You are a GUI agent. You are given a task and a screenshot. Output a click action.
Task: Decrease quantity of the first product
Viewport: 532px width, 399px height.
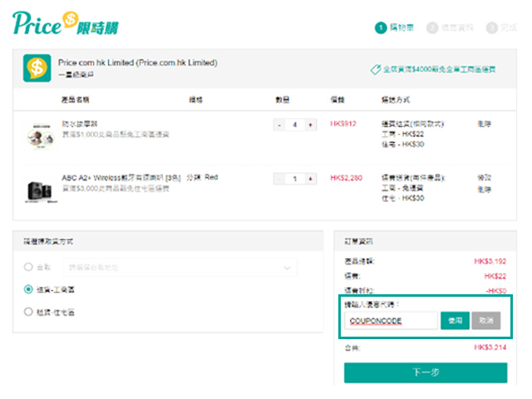[x=280, y=125]
